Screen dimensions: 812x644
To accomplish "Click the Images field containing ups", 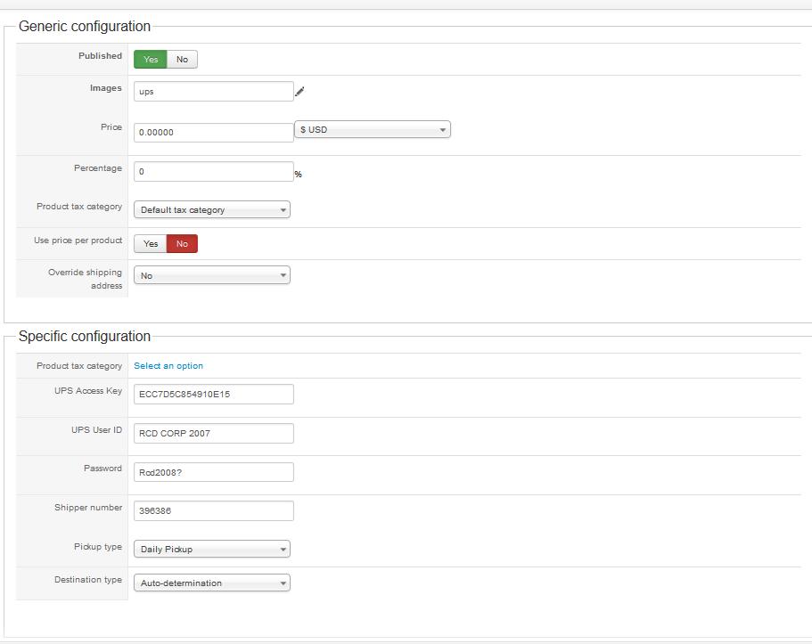I will click(x=213, y=92).
